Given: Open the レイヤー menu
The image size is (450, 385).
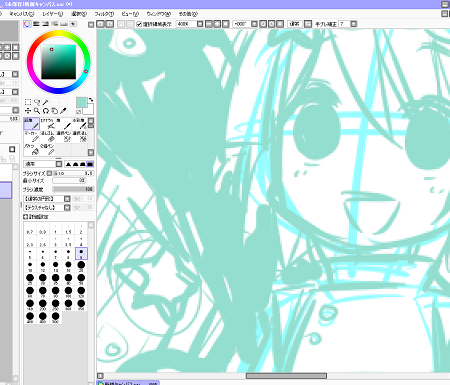Looking at the screenshot, I should [53, 14].
